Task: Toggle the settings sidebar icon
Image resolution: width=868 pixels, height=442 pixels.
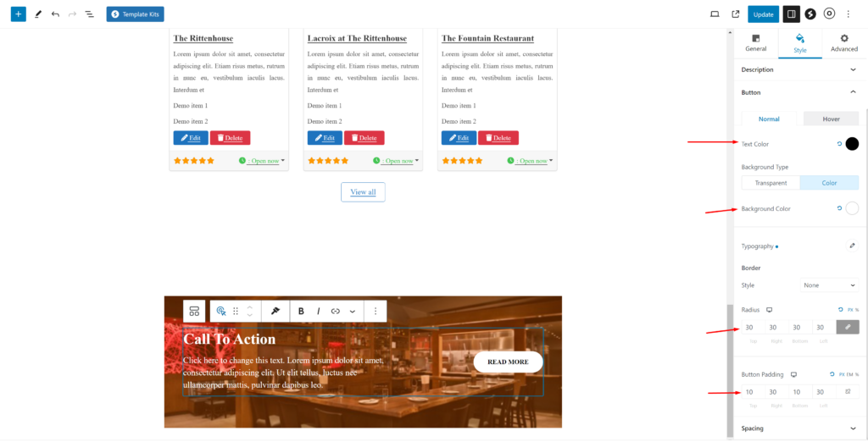Action: tap(792, 14)
